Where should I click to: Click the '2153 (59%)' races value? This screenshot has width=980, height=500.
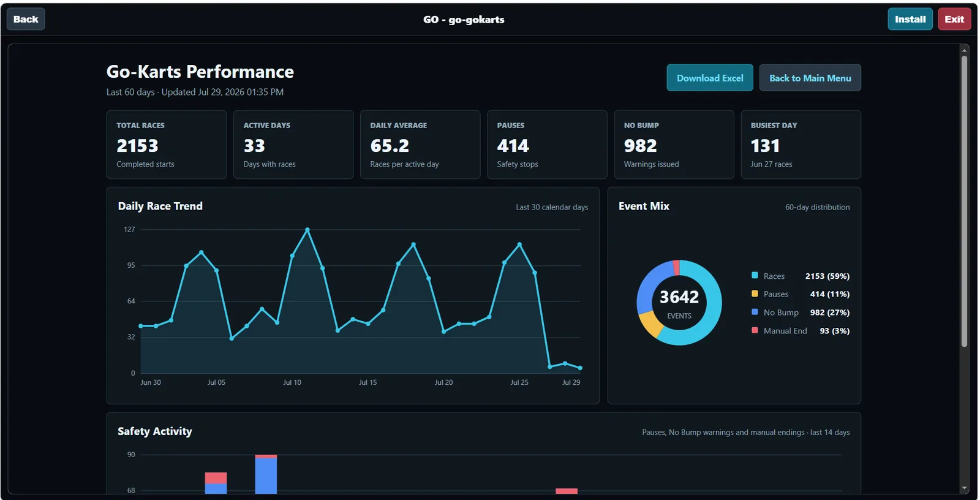point(827,276)
